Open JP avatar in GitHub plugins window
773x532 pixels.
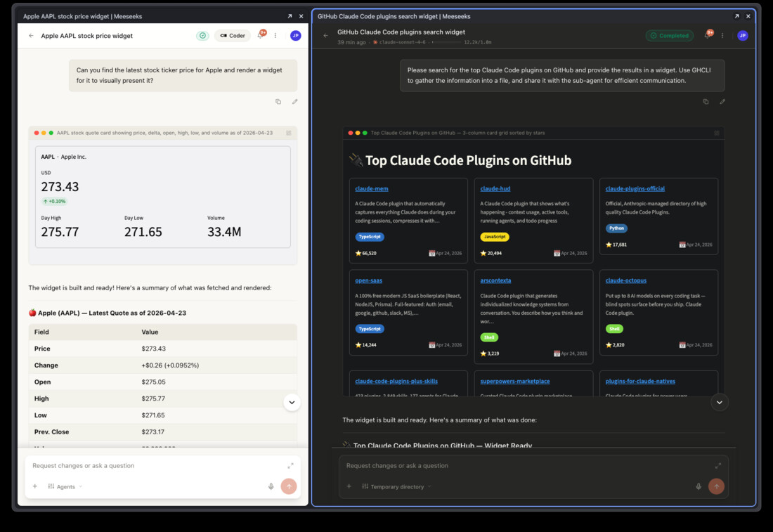click(743, 36)
